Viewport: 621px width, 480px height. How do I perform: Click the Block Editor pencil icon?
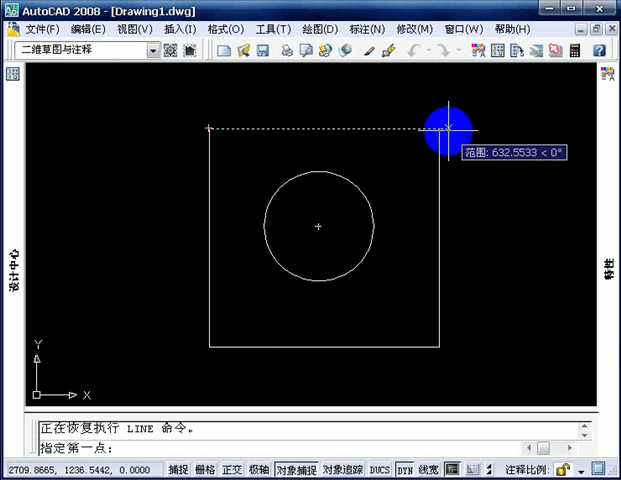tap(389, 50)
